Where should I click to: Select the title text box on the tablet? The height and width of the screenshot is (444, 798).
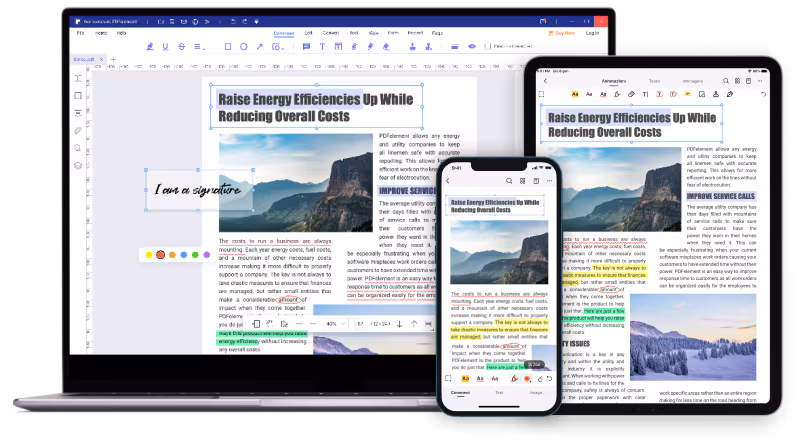(x=632, y=124)
